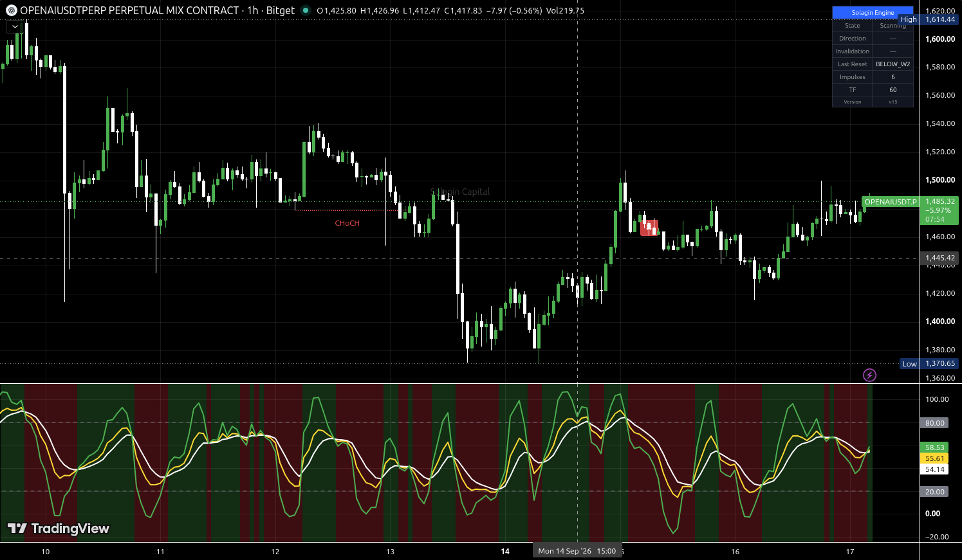The image size is (962, 560).
Task: Click the green oscillator value 58.53
Action: pos(935,447)
